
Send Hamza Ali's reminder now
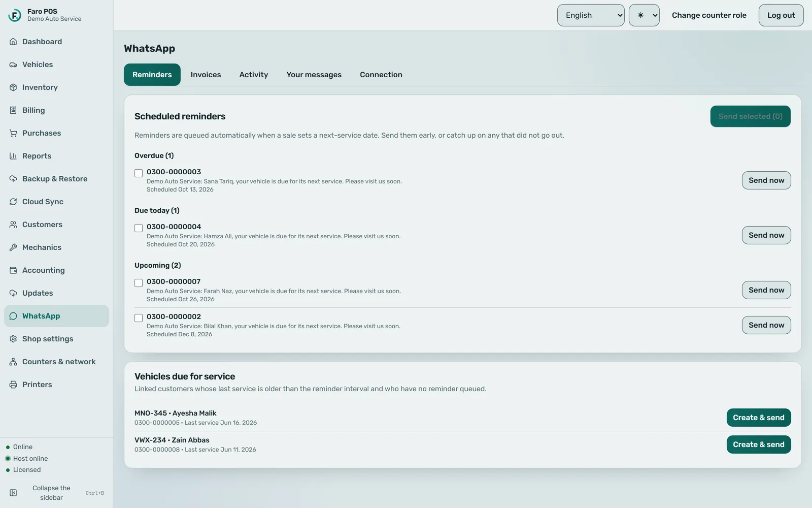click(x=766, y=235)
